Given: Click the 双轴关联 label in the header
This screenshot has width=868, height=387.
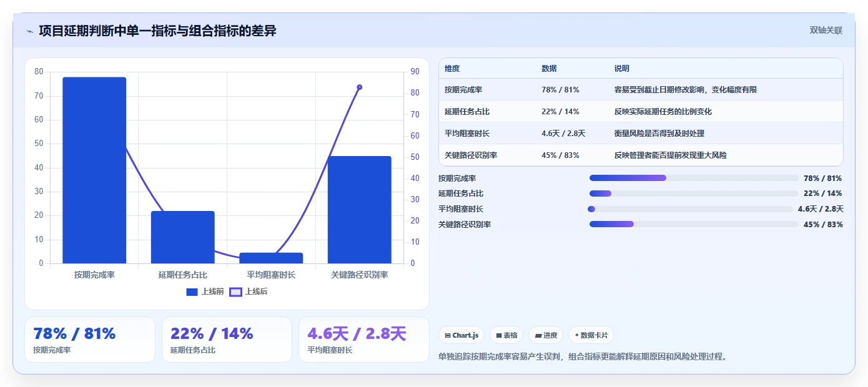Looking at the screenshot, I should pyautogui.click(x=826, y=31).
